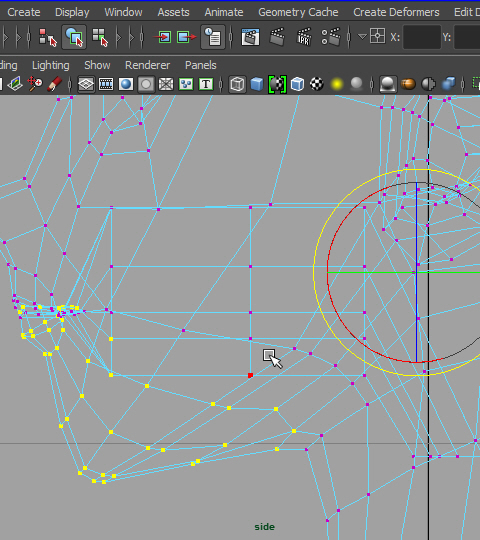This screenshot has height=540, width=480.
Task: Click the yellow outer rotate manipulator ring
Action: (314, 272)
